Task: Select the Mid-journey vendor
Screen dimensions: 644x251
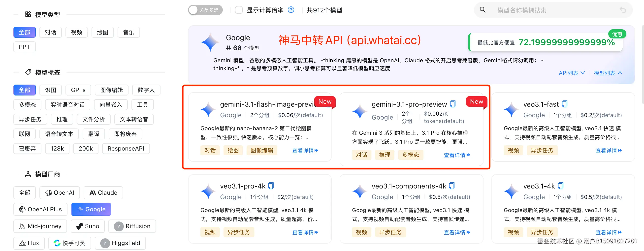Action: pos(40,226)
